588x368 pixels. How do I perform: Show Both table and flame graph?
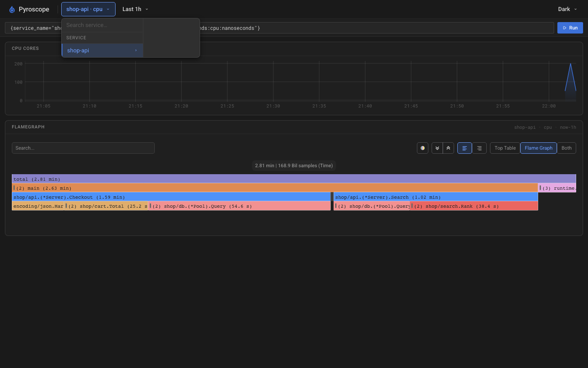point(566,148)
